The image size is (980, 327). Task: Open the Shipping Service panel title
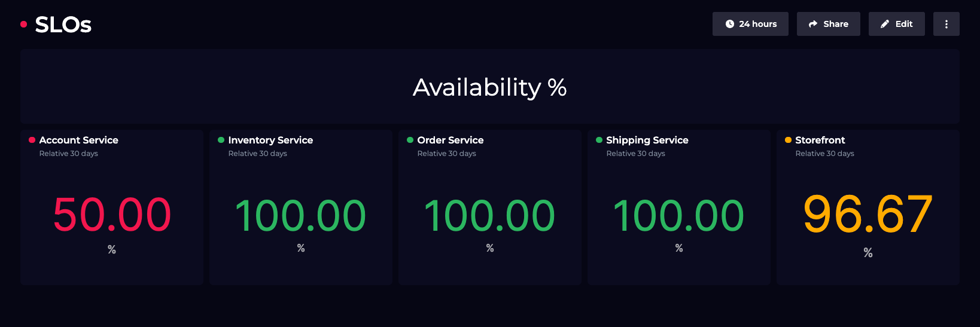pos(647,140)
